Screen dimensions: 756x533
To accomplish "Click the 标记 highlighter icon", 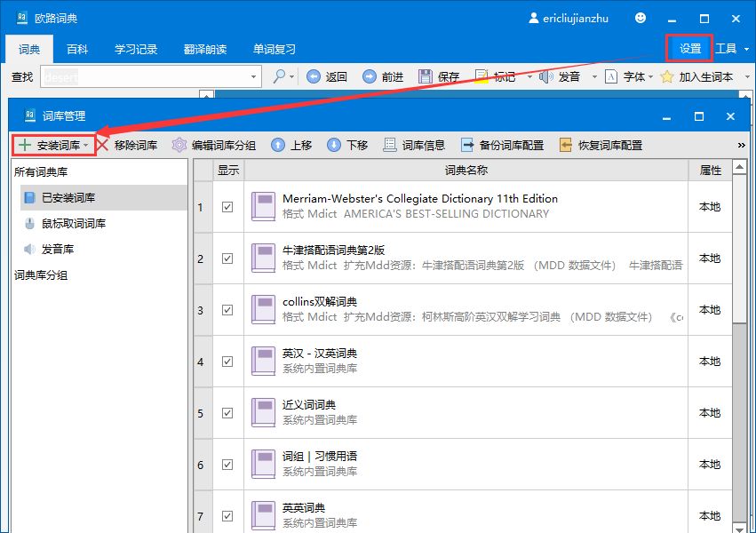I will [x=481, y=76].
